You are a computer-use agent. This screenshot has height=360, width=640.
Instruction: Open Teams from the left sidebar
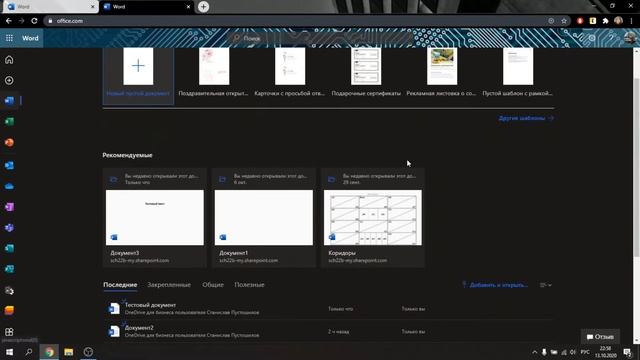[x=9, y=228]
